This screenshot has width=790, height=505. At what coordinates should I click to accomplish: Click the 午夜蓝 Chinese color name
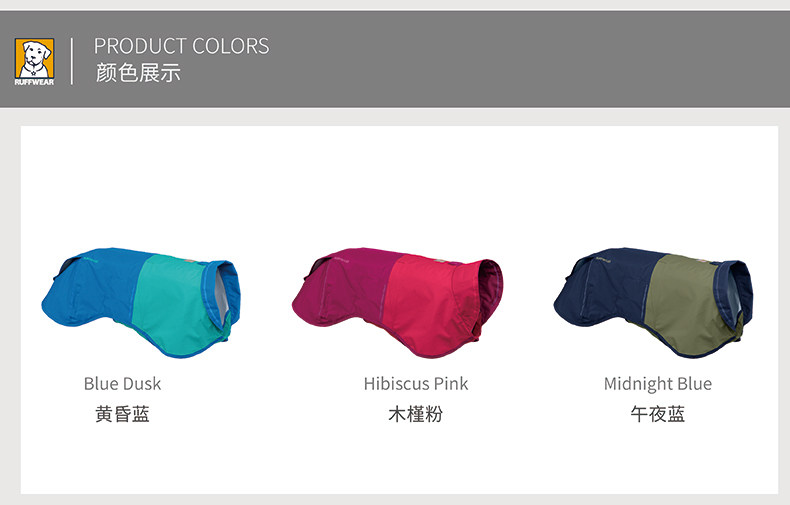(x=657, y=414)
